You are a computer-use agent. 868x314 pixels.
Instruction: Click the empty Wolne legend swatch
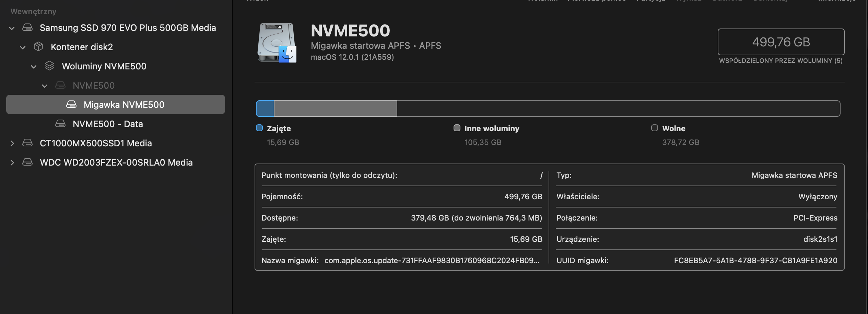(654, 128)
